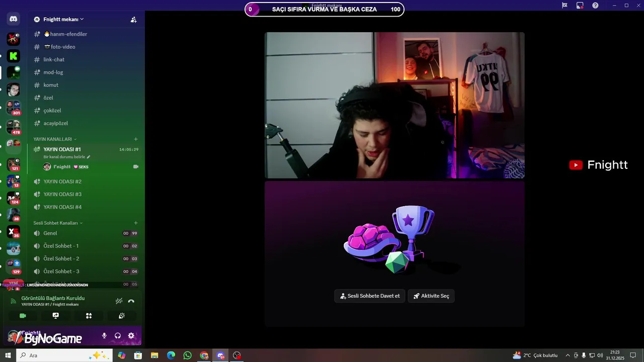The image size is (644, 362).
Task: Click 'Aktivite Seç' button
Action: (431, 296)
